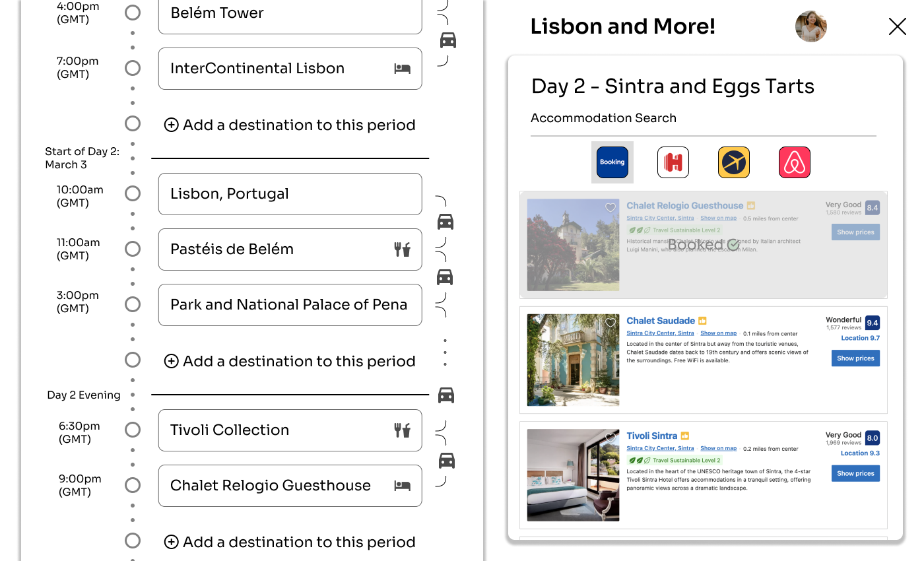The width and height of the screenshot is (924, 561).
Task: Open the Chalet Saudade listing title link
Action: click(661, 321)
